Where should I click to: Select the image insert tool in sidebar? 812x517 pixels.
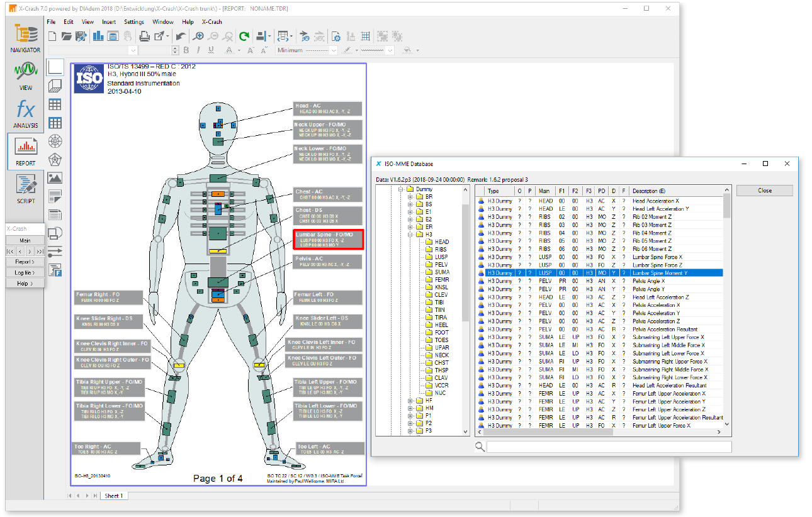click(x=55, y=178)
